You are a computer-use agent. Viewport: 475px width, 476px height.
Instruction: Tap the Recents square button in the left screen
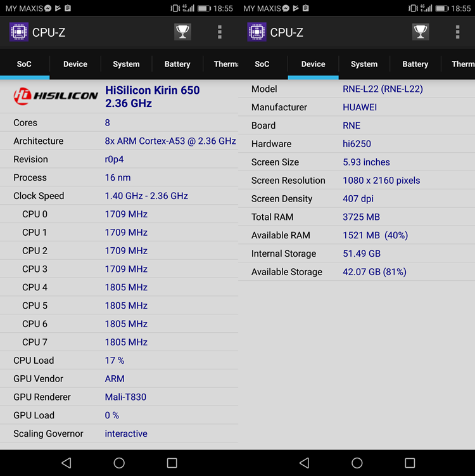click(x=172, y=463)
